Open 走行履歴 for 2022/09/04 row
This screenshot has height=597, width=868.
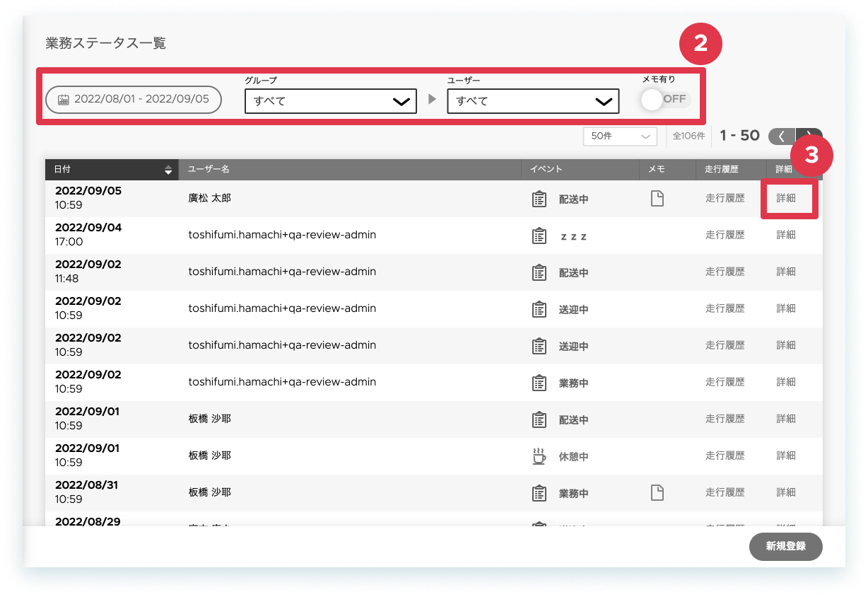pyautogui.click(x=725, y=236)
